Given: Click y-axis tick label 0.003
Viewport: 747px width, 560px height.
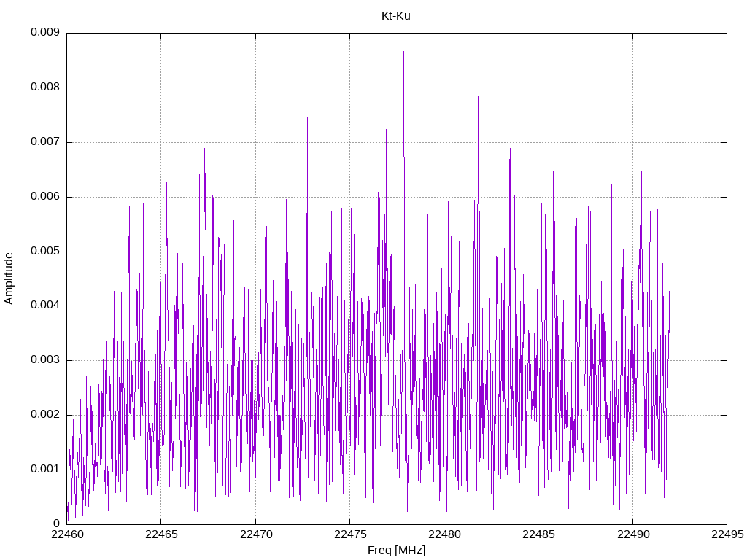Looking at the screenshot, I should [44, 360].
